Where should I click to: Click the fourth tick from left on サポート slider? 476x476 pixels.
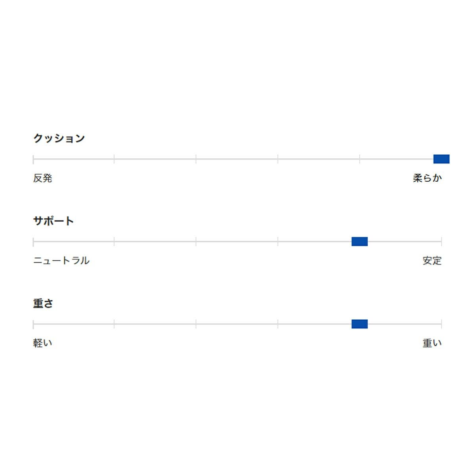278,242
